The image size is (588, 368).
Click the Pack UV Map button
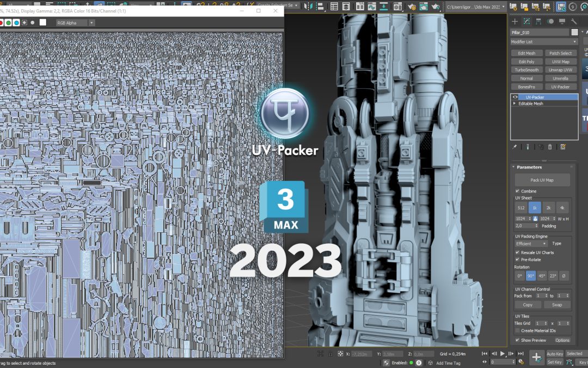pyautogui.click(x=542, y=180)
